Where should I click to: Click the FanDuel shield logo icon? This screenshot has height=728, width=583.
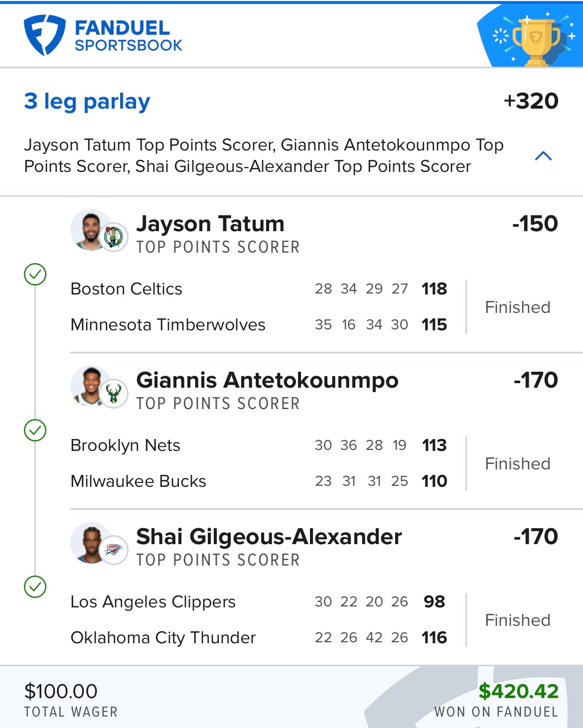click(44, 35)
